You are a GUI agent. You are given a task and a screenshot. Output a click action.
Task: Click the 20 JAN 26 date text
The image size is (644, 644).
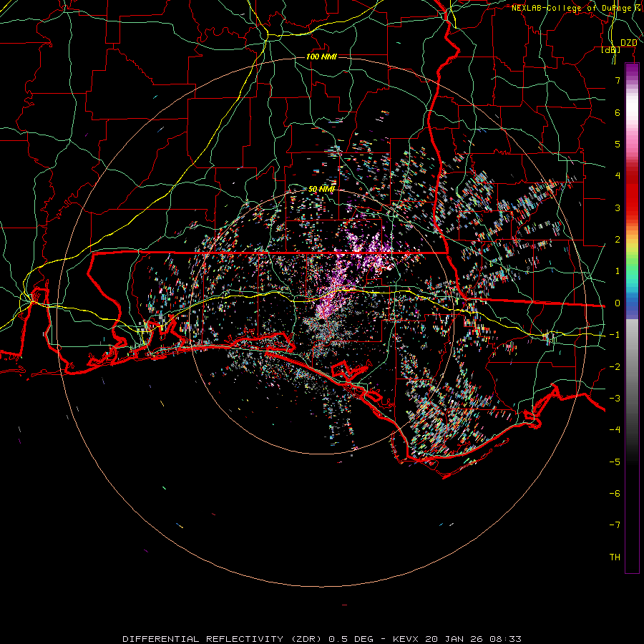click(454, 639)
